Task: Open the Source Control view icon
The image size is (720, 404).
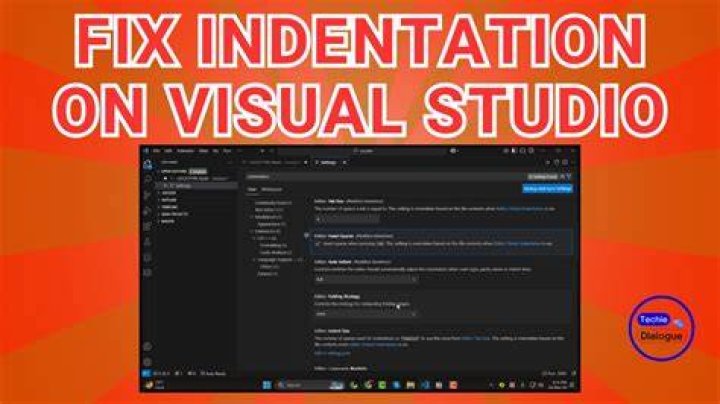Action: [148, 195]
